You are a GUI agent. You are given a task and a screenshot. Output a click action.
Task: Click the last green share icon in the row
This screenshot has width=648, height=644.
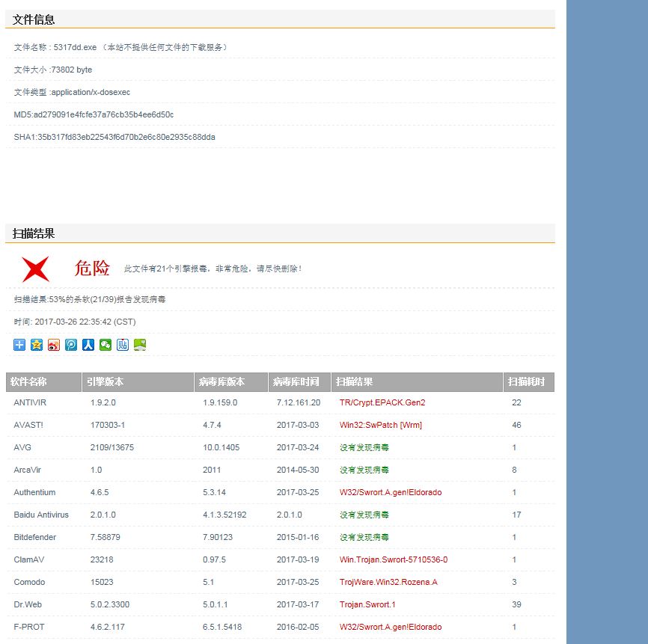140,345
